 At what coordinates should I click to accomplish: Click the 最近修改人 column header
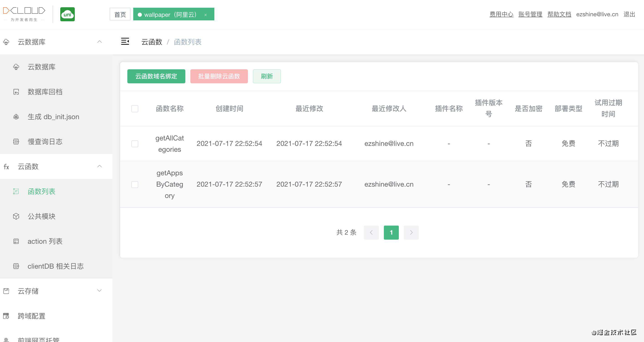(389, 109)
